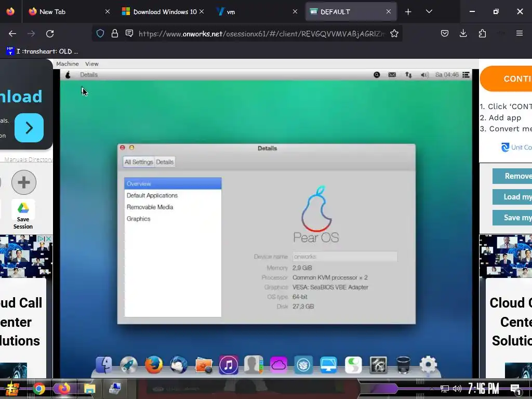Click the tracking protection shield icon
The height and width of the screenshot is (399, 532).
coord(100,34)
